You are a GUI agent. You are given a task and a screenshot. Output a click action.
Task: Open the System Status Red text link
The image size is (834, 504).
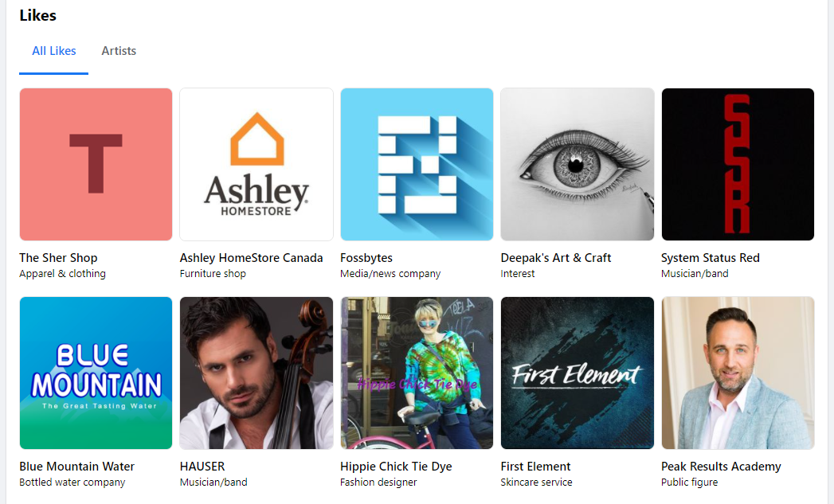(x=710, y=258)
